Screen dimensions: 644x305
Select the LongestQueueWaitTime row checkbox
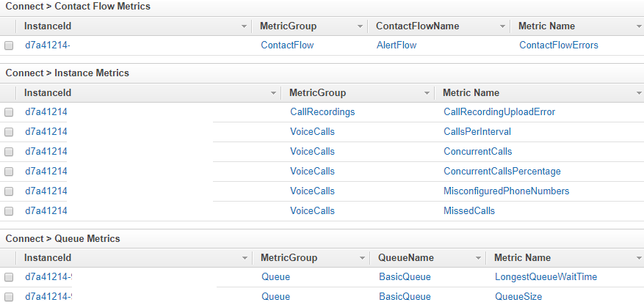9,278
